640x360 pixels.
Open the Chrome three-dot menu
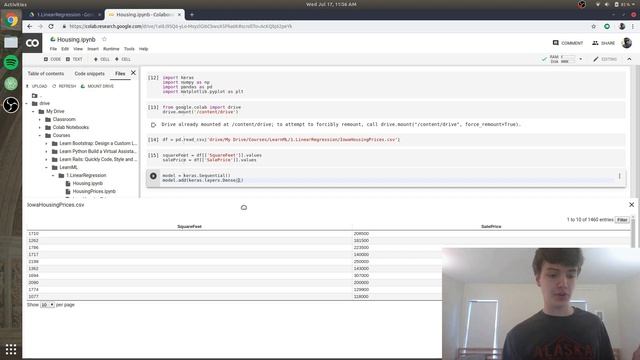click(x=633, y=27)
